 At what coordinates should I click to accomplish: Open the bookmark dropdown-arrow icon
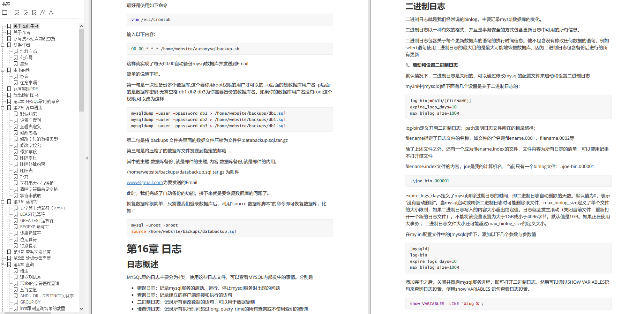click(x=34, y=13)
